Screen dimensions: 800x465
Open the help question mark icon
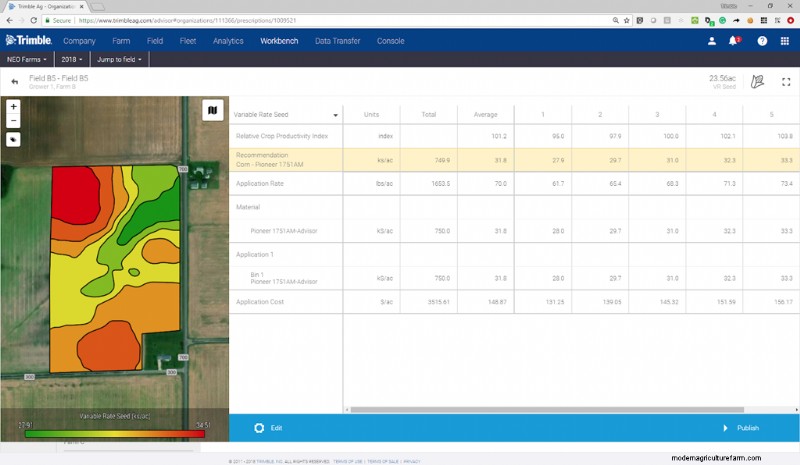[762, 41]
